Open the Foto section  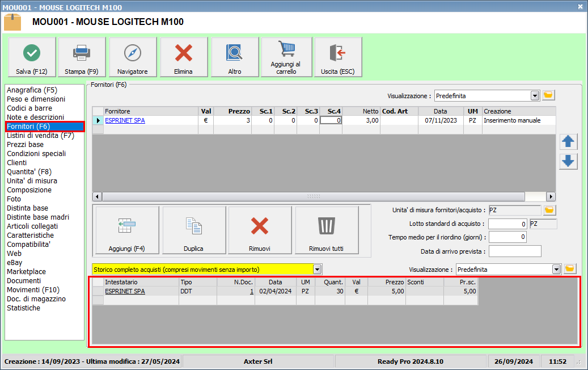tap(14, 199)
